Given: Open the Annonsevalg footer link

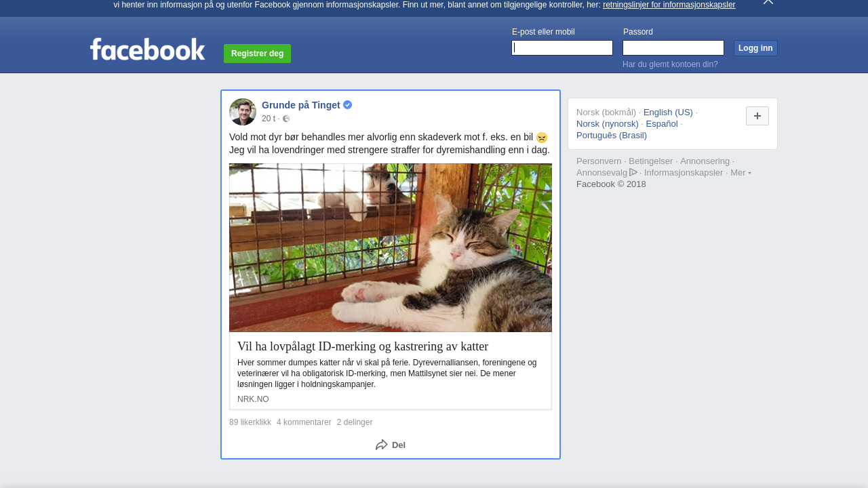Looking at the screenshot, I should (x=601, y=173).
